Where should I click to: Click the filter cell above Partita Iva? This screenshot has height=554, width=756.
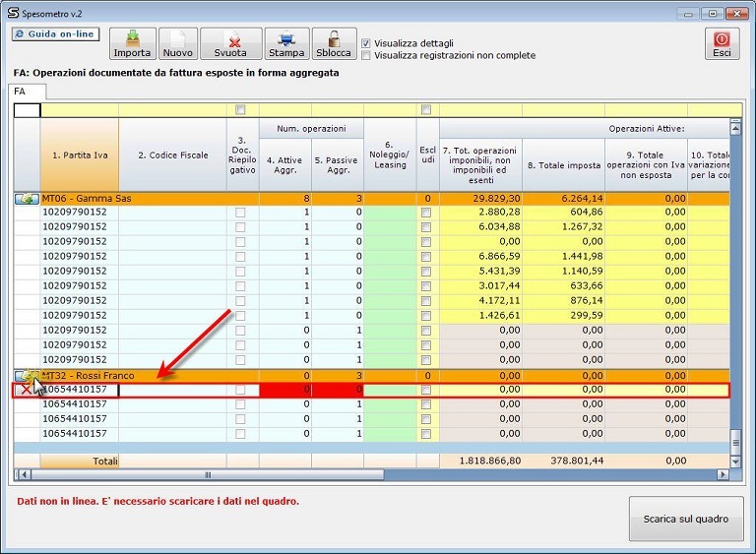(80, 110)
